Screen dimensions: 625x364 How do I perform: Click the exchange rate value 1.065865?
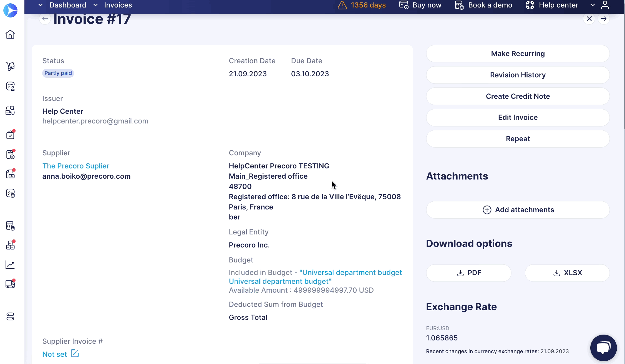tap(442, 338)
